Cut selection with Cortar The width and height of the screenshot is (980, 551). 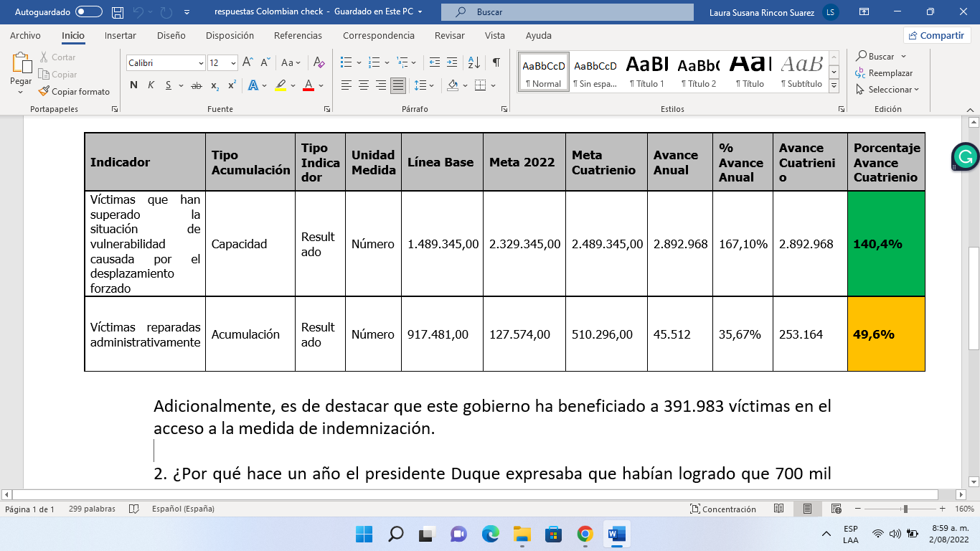tap(57, 57)
